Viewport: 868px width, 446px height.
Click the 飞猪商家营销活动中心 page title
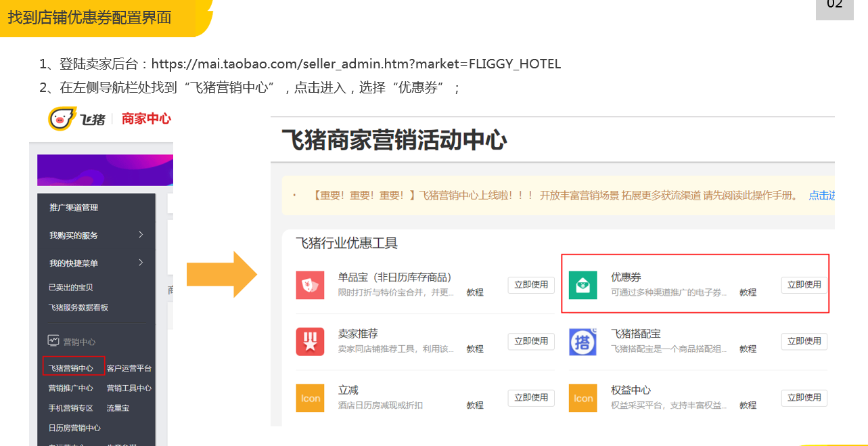click(394, 141)
